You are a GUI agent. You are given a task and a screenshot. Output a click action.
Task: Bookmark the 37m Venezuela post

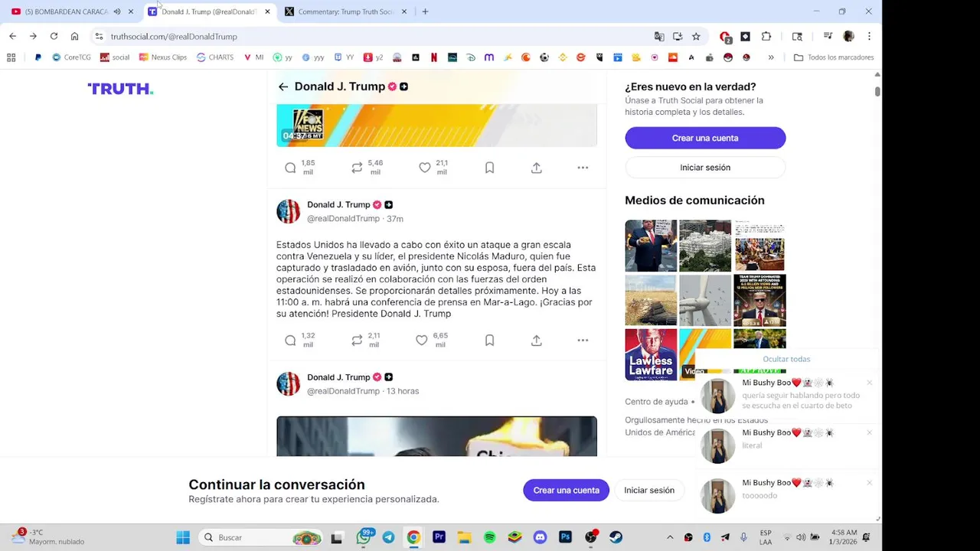[490, 341]
